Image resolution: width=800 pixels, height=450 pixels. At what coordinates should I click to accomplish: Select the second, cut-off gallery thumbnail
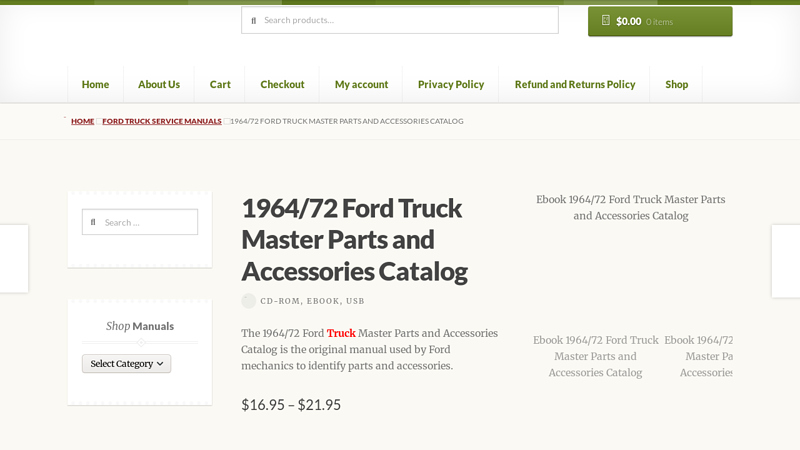698,356
